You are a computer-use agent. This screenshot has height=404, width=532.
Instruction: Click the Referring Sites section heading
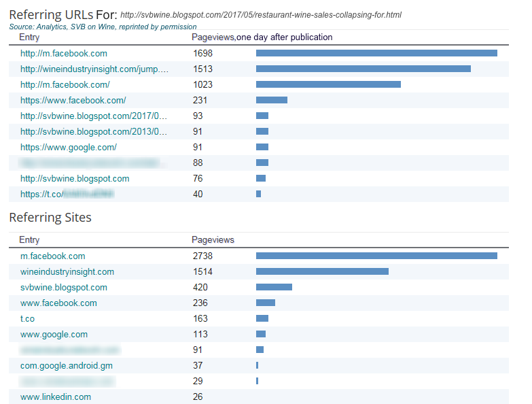point(50,217)
